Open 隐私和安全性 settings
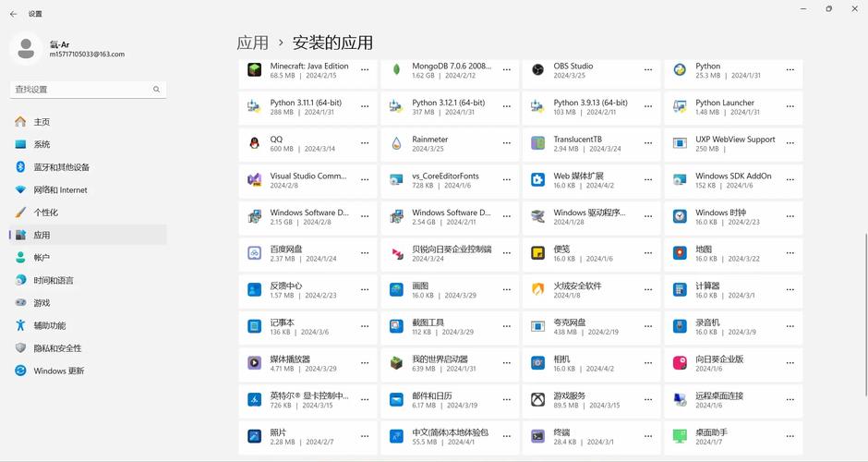Image resolution: width=868 pixels, height=462 pixels. pos(88,348)
